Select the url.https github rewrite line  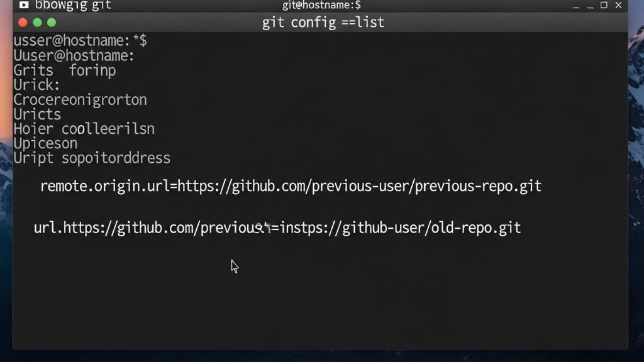pyautogui.click(x=277, y=228)
